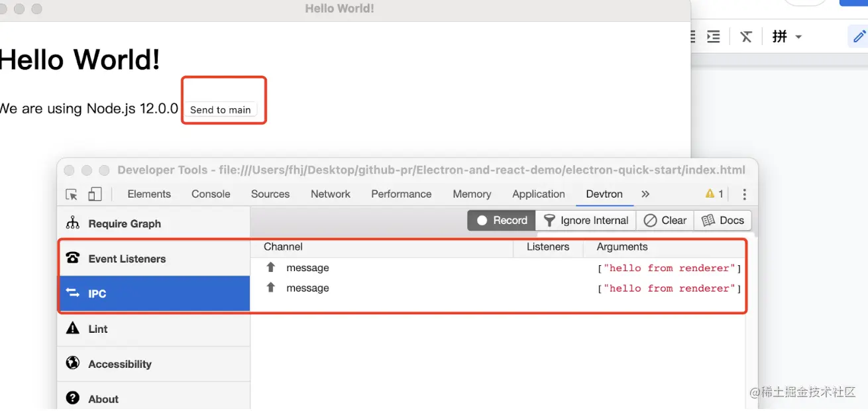Click the increase indent icon in editor window
The height and width of the screenshot is (411, 868).
tap(714, 36)
